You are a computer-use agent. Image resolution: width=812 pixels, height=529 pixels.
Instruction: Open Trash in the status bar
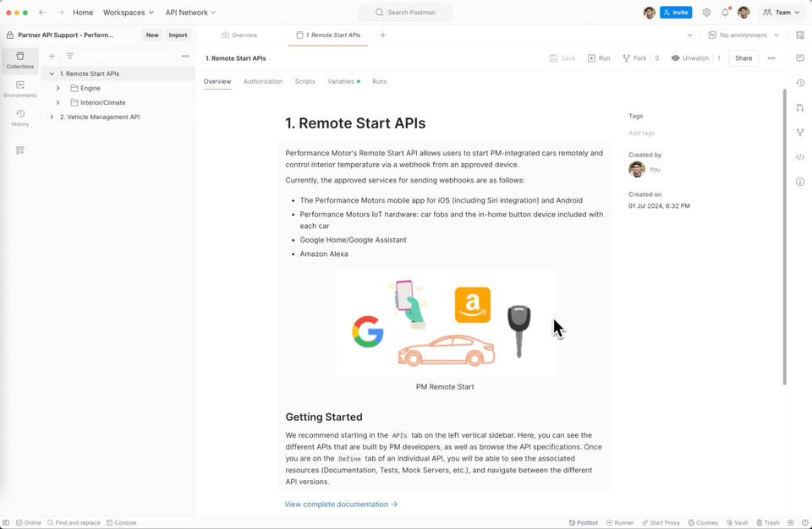click(x=767, y=523)
